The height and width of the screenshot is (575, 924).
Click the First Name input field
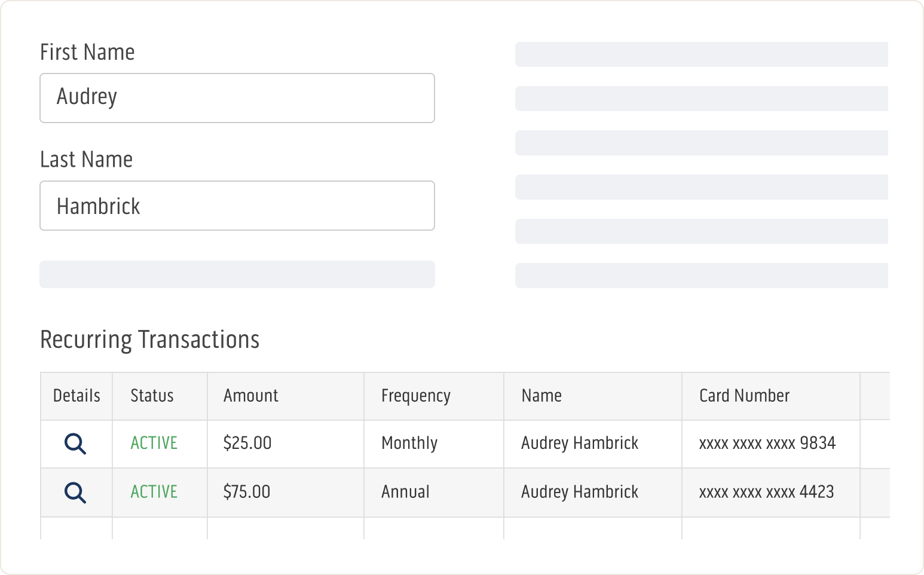click(237, 98)
